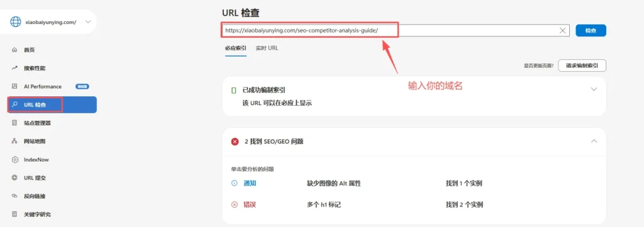Viewport: 644px width, 227px height.
Task: Click 找到 2 个实例 count
Action: point(465,204)
